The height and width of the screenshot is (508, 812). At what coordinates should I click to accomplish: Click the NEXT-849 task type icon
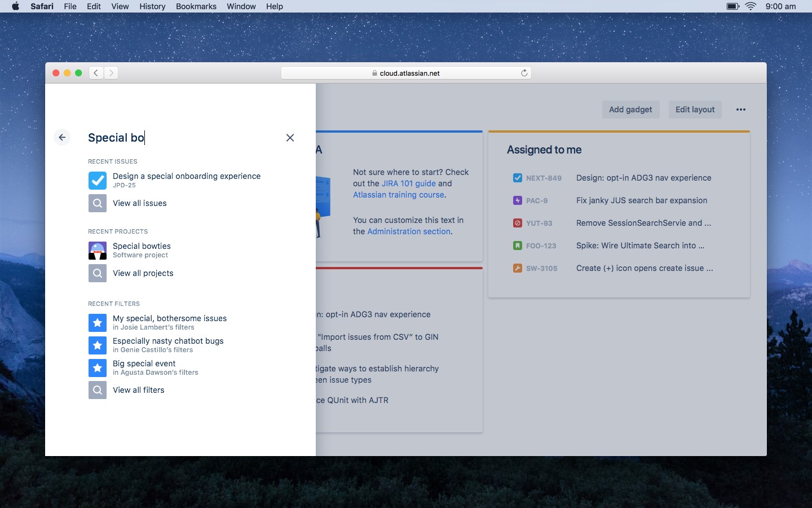[518, 178]
